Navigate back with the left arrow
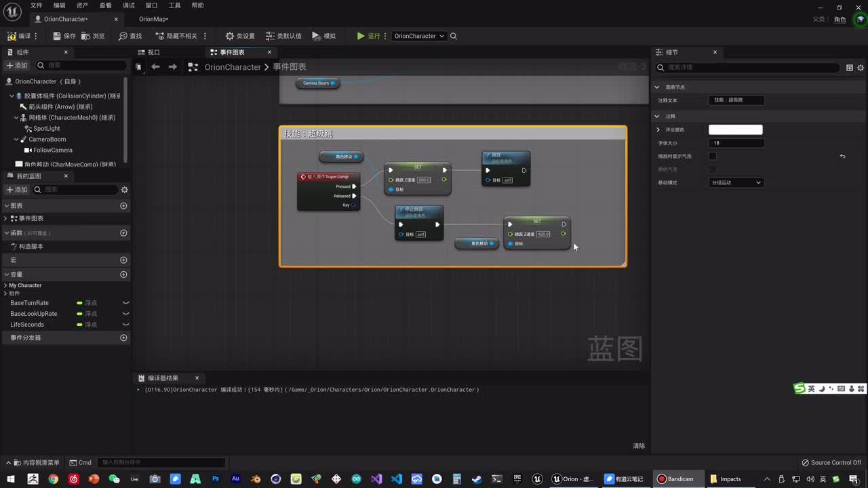The height and width of the screenshot is (488, 868). (155, 66)
